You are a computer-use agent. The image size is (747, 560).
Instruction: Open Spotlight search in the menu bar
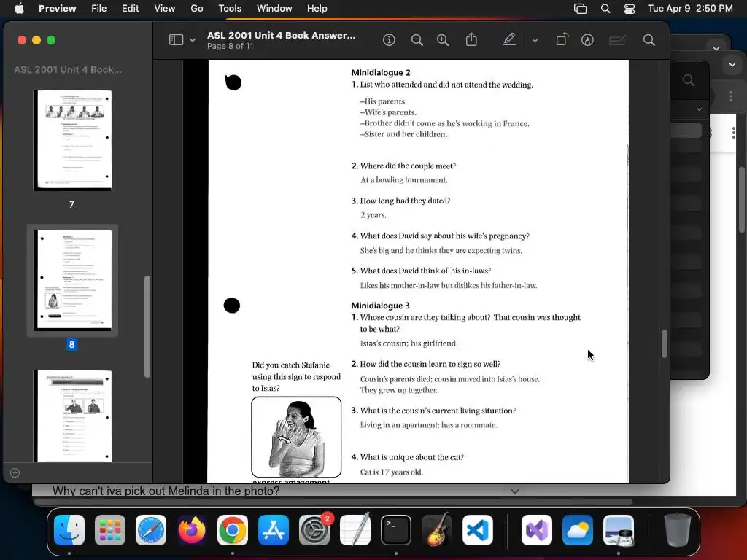(605, 9)
